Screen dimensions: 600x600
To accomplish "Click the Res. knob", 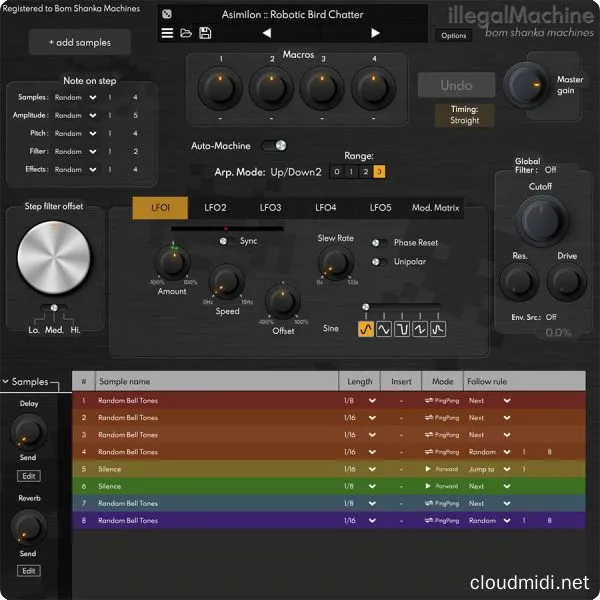I will click(519, 282).
